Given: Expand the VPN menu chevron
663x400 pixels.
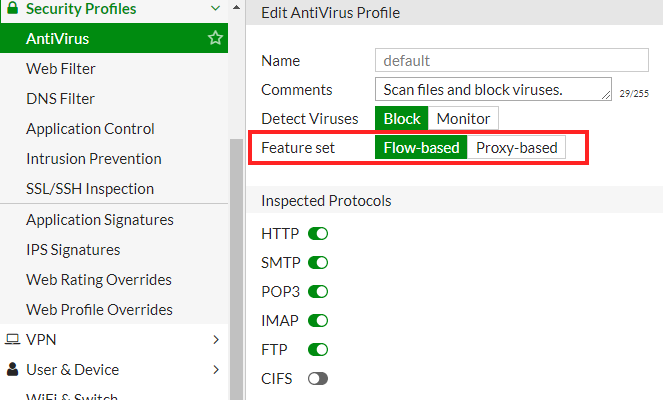Looking at the screenshot, I should (215, 340).
